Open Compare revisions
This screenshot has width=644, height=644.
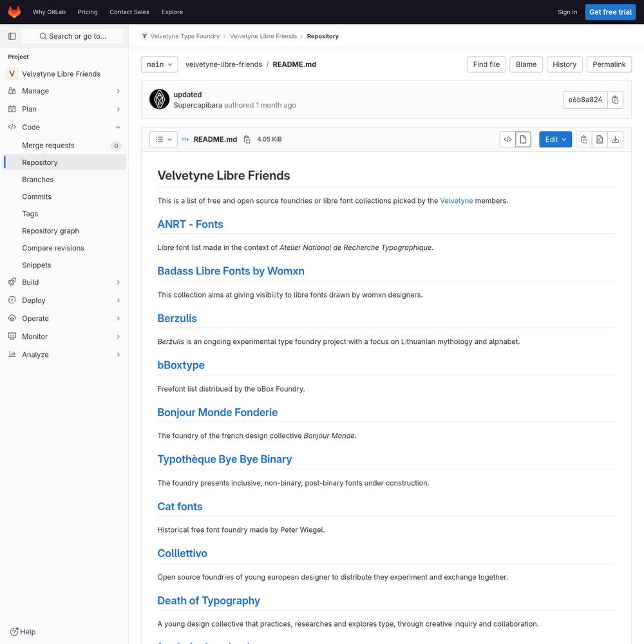click(64, 248)
